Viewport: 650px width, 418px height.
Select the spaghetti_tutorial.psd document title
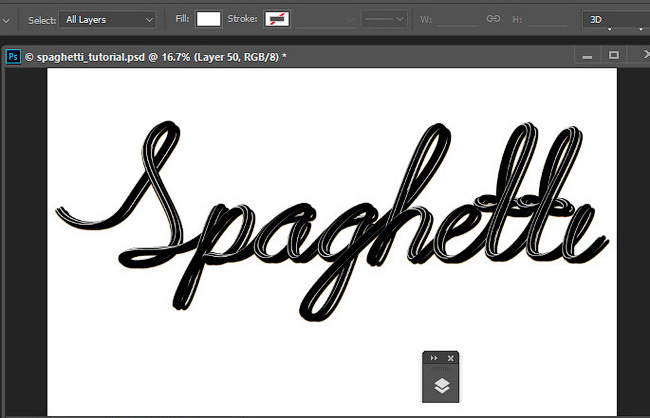(x=155, y=57)
